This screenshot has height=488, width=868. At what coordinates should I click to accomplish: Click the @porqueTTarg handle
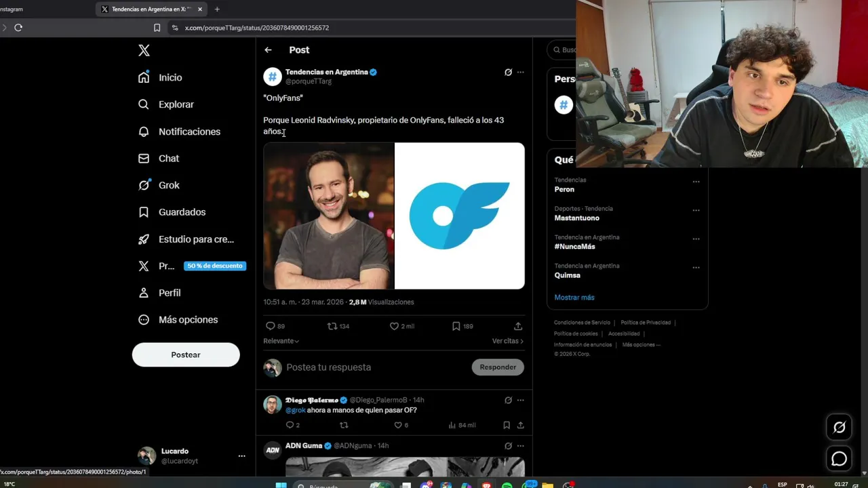pyautogui.click(x=309, y=81)
